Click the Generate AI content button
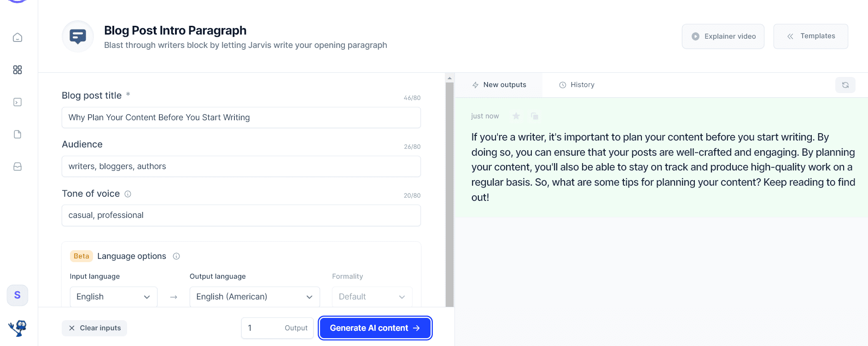 point(375,328)
